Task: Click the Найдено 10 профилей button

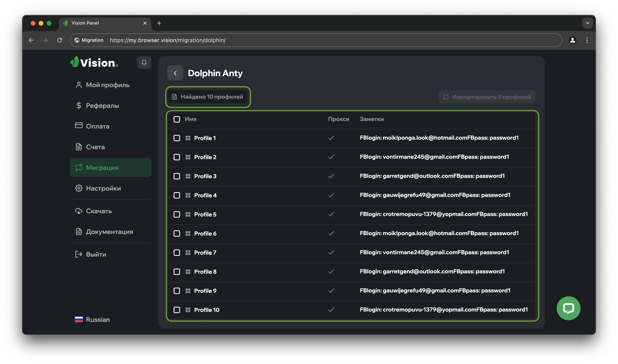Action: tap(208, 97)
